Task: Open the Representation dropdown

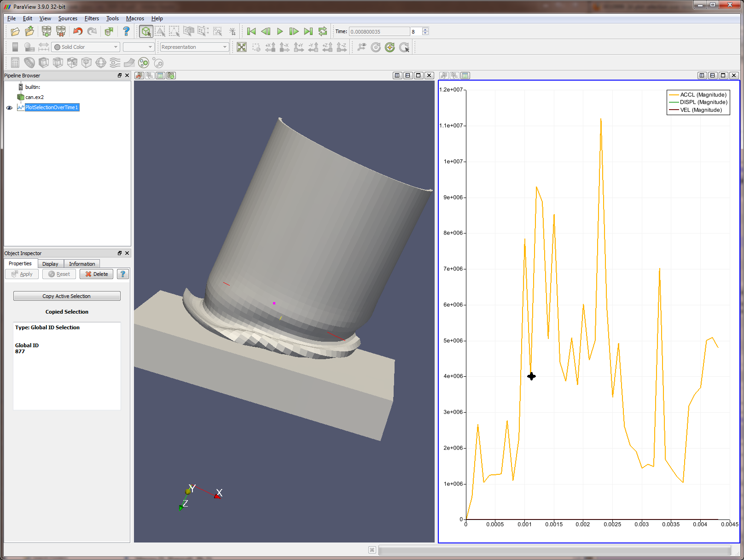Action: pyautogui.click(x=194, y=47)
